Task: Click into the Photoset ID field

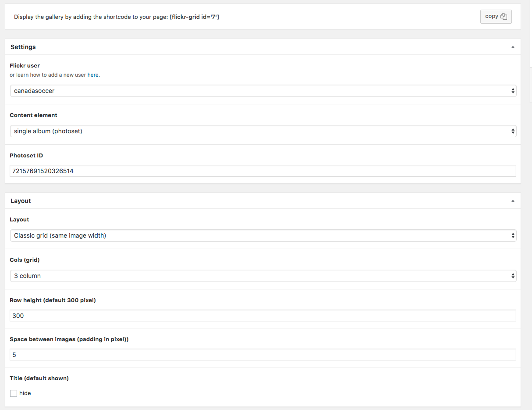Action: [x=263, y=171]
